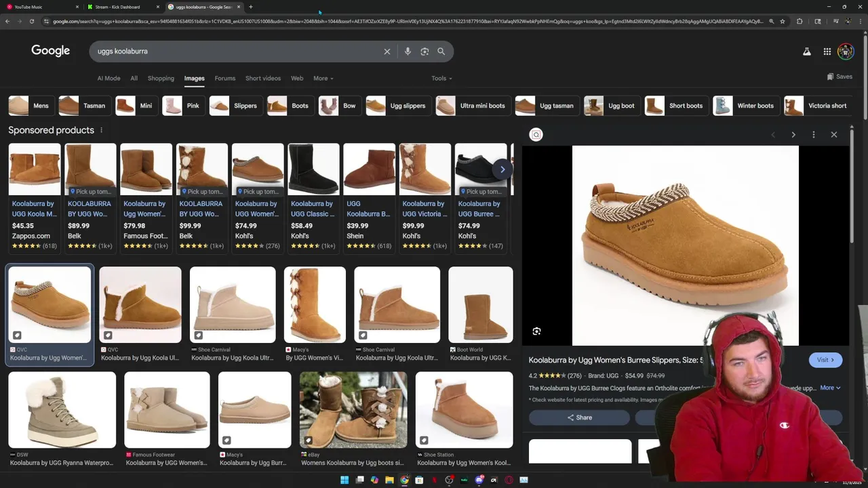Viewport: 868px width, 488px height.
Task: Open Discord from the taskbar
Action: 479,480
